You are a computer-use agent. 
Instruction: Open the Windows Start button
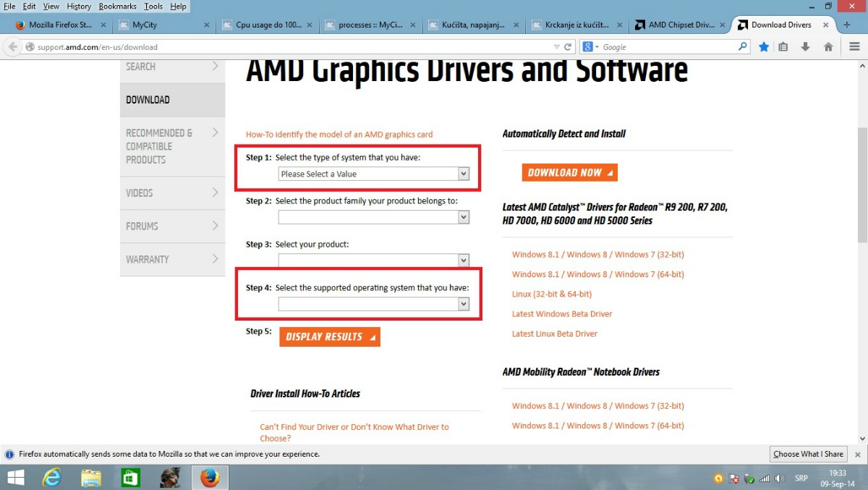point(15,478)
